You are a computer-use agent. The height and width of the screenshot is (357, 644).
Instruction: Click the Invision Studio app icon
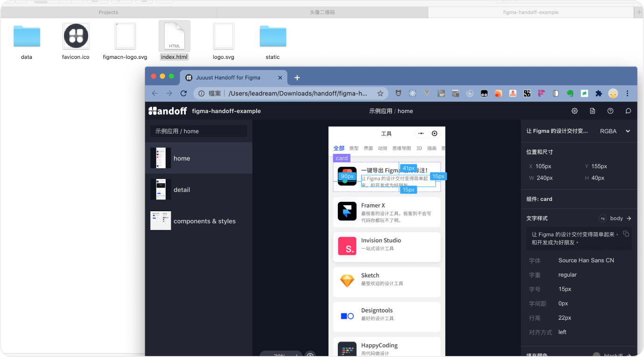coord(347,246)
